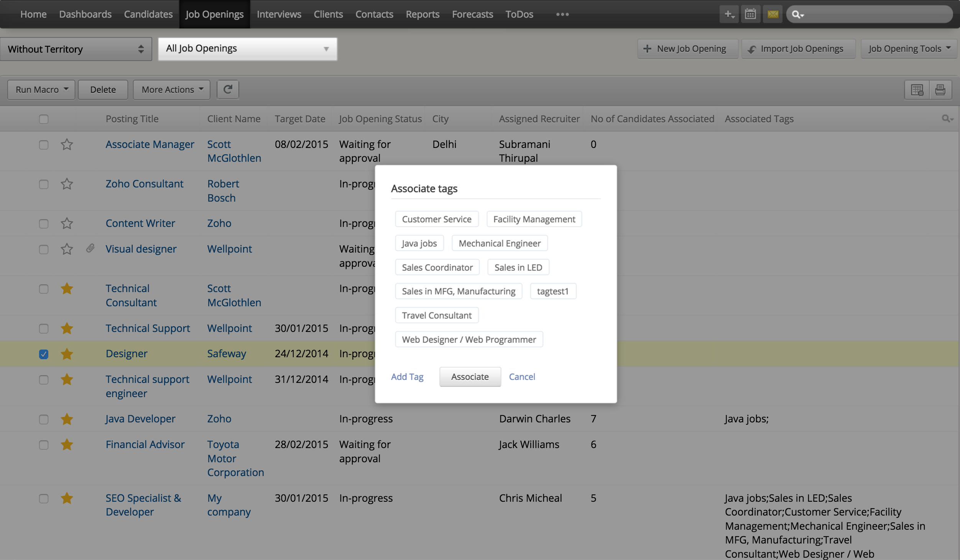The height and width of the screenshot is (560, 960).
Task: Open the mail envelope icon
Action: pos(772,15)
